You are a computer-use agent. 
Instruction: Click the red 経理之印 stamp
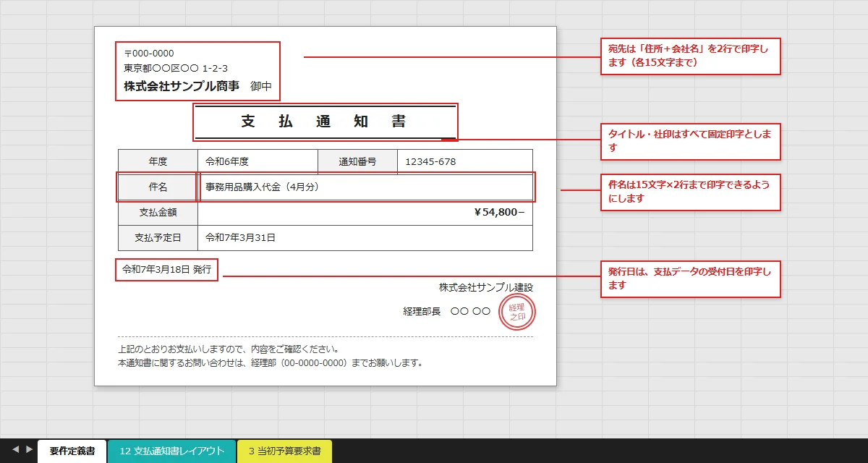point(517,313)
